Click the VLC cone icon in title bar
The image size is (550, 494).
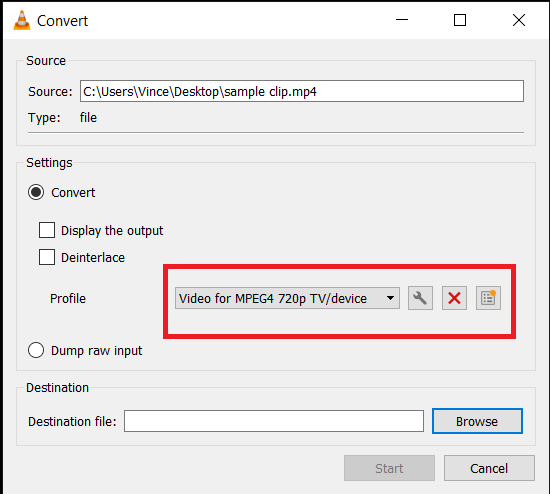click(22, 20)
